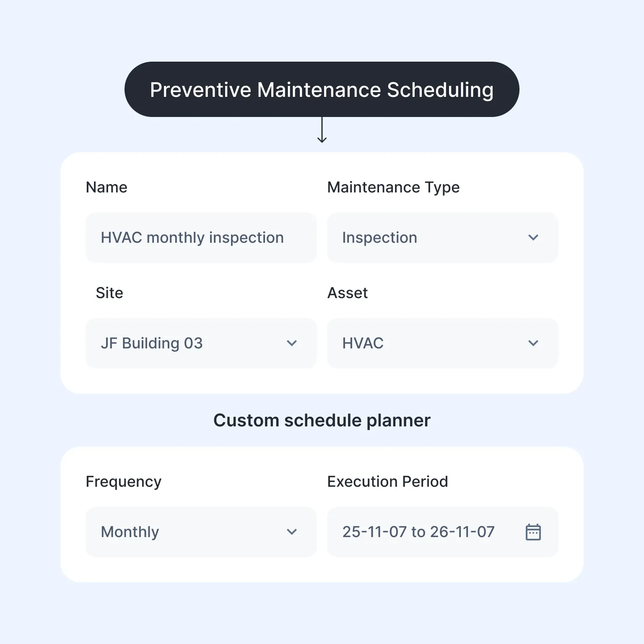The height and width of the screenshot is (644, 644).
Task: Click the Execution Period label
Action: click(387, 481)
